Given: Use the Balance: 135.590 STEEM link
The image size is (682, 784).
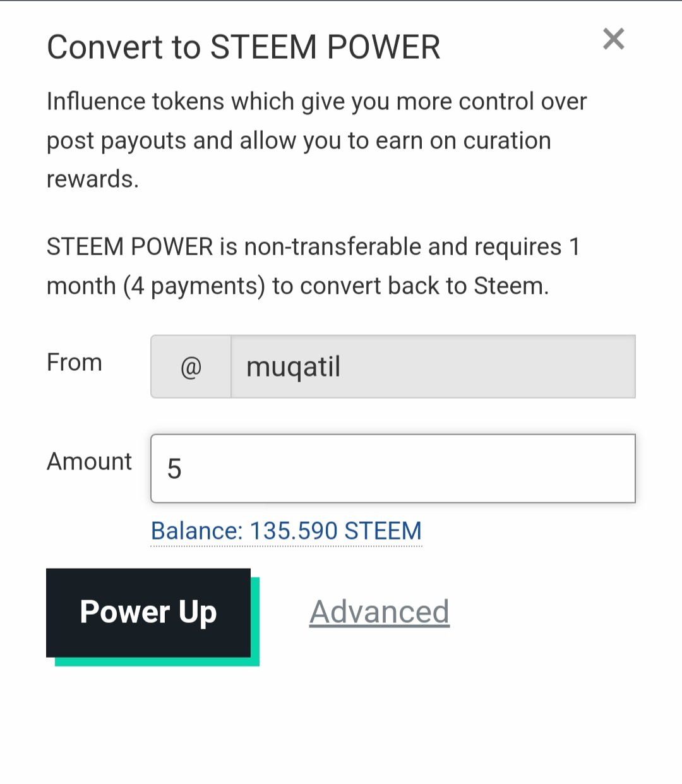Looking at the screenshot, I should 286,531.
